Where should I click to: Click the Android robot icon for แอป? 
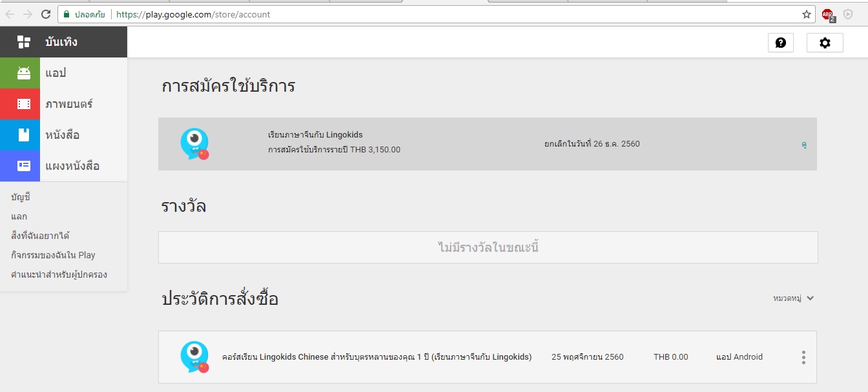click(24, 73)
